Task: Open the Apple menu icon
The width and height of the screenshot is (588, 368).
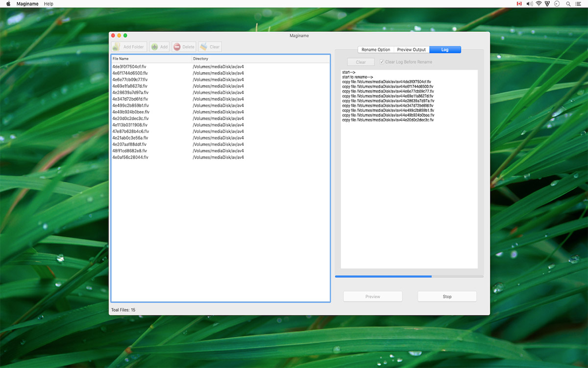Action: point(8,3)
